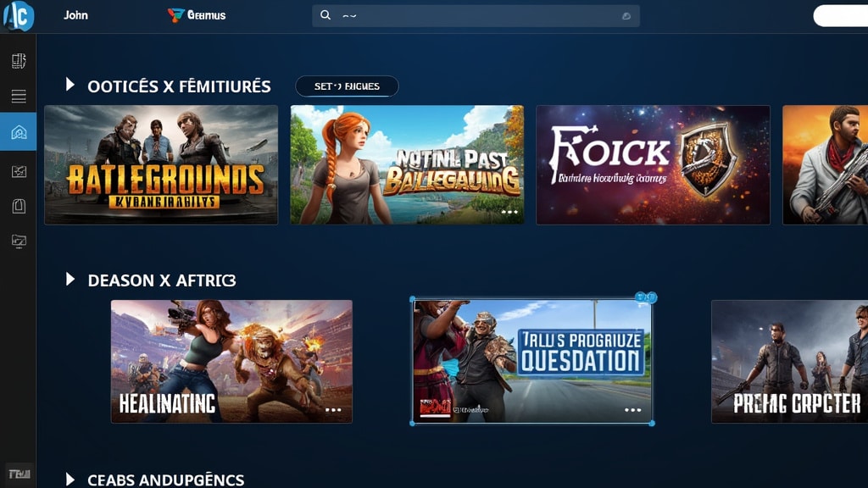This screenshot has width=868, height=488.
Task: Click the search magnifier icon
Action: pyautogui.click(x=325, y=15)
